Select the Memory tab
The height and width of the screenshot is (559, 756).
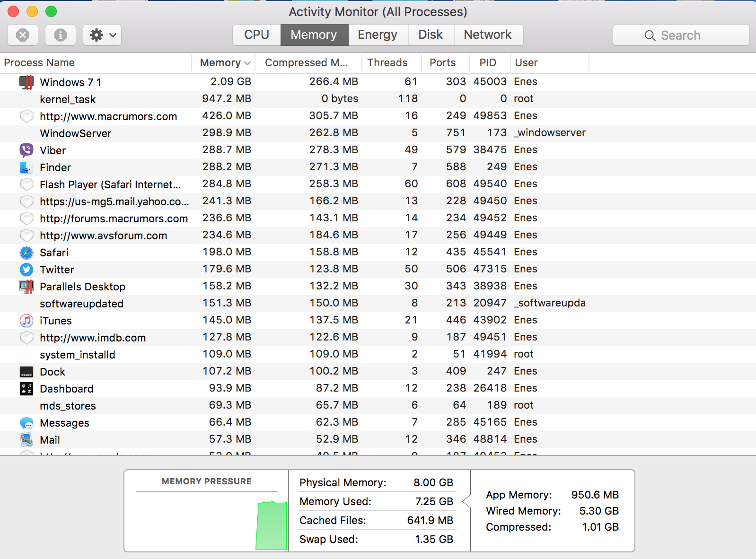pos(314,35)
